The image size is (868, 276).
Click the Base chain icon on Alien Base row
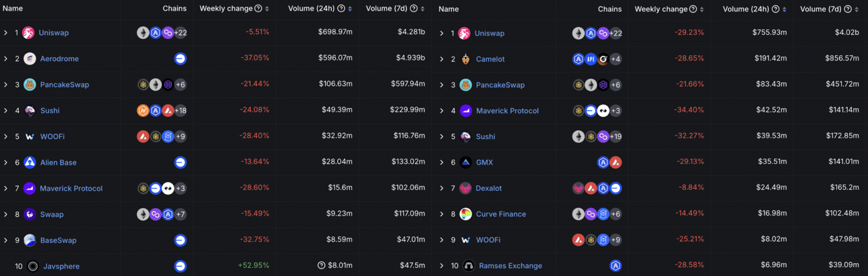180,163
